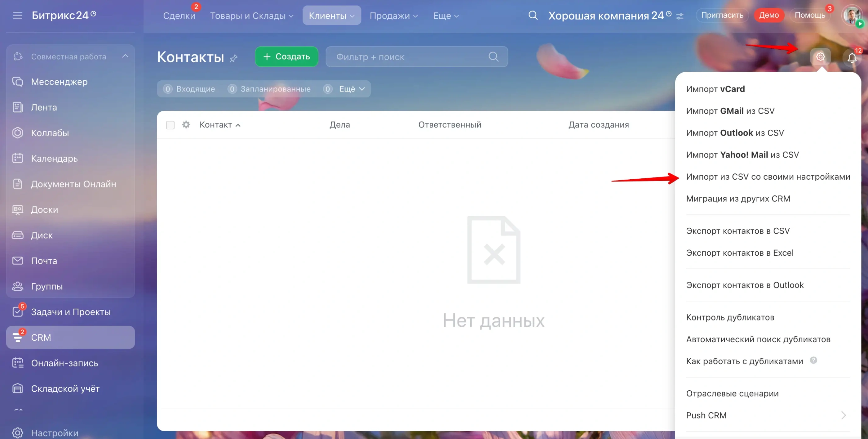
Task: Toggle the Запланированные counter filter
Action: 269,89
